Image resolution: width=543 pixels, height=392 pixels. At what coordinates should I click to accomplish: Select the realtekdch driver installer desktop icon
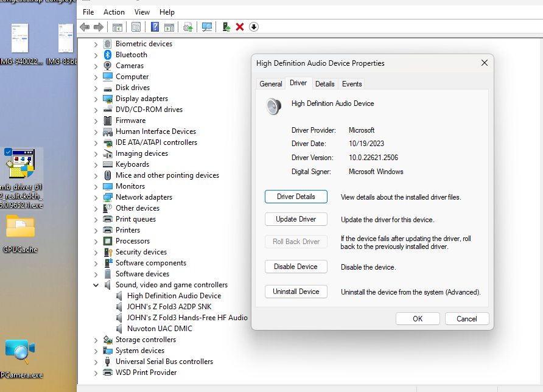pyautogui.click(x=21, y=178)
